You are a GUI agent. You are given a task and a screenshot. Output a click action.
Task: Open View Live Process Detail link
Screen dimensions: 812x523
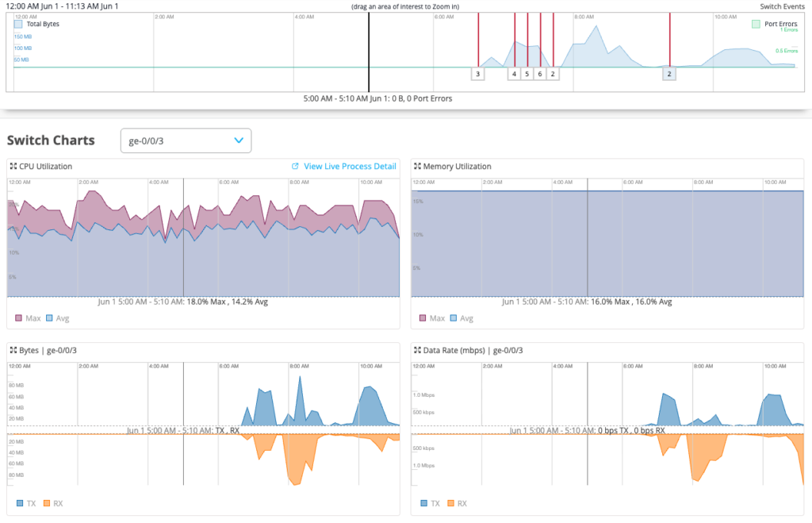tap(350, 167)
